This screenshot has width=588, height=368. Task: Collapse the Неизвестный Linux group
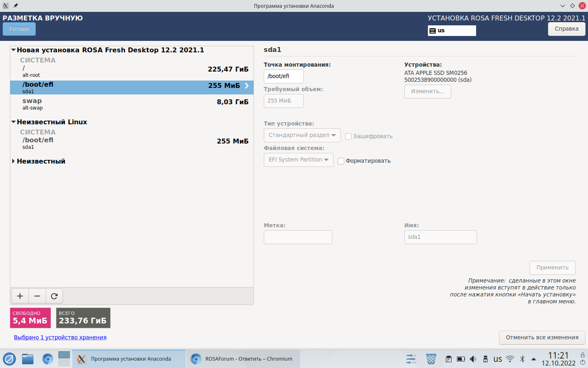(13, 122)
